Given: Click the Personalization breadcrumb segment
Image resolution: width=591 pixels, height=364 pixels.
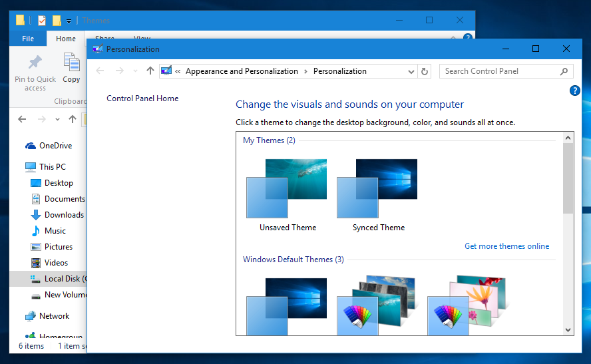Looking at the screenshot, I should [x=339, y=71].
